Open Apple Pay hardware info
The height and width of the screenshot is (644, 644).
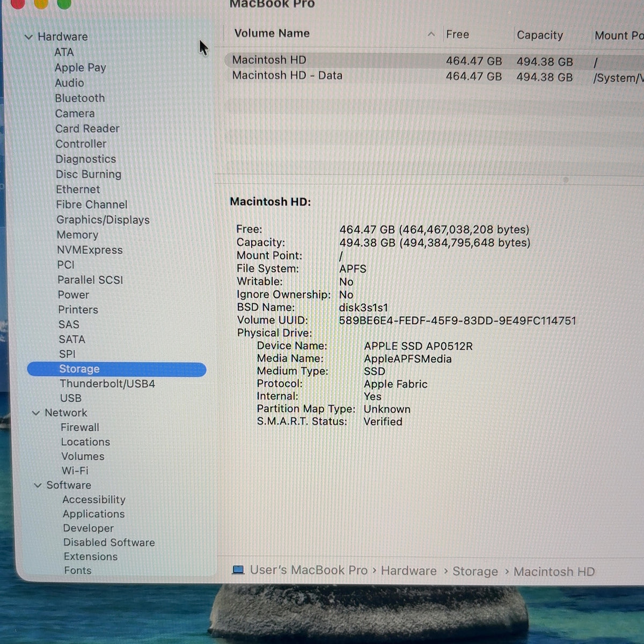click(80, 68)
